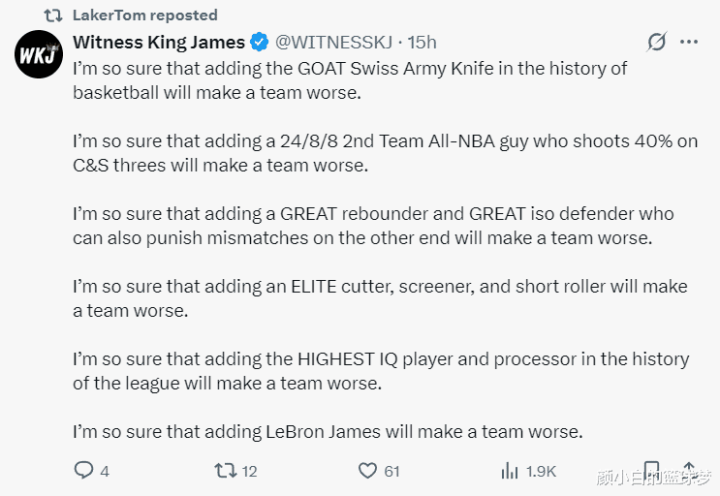Click the reply count 4
720x496 pixels.
coord(105,471)
